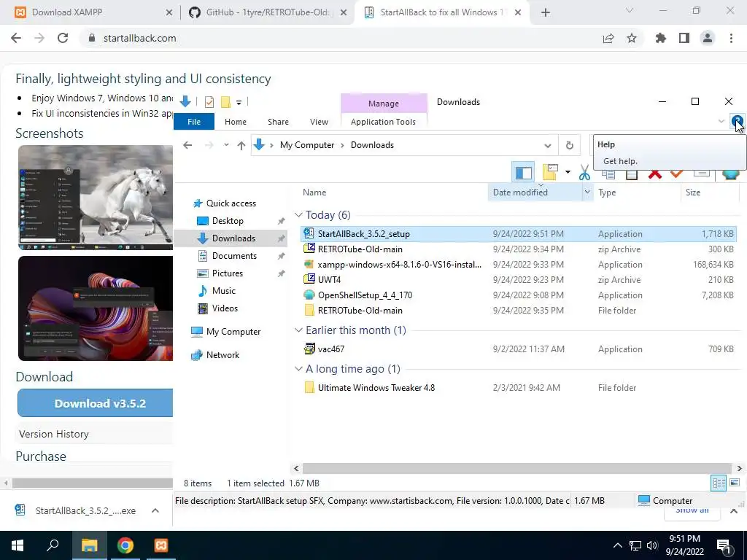The image size is (747, 560).
Task: Sort by the Date modified column
Action: [x=520, y=192]
